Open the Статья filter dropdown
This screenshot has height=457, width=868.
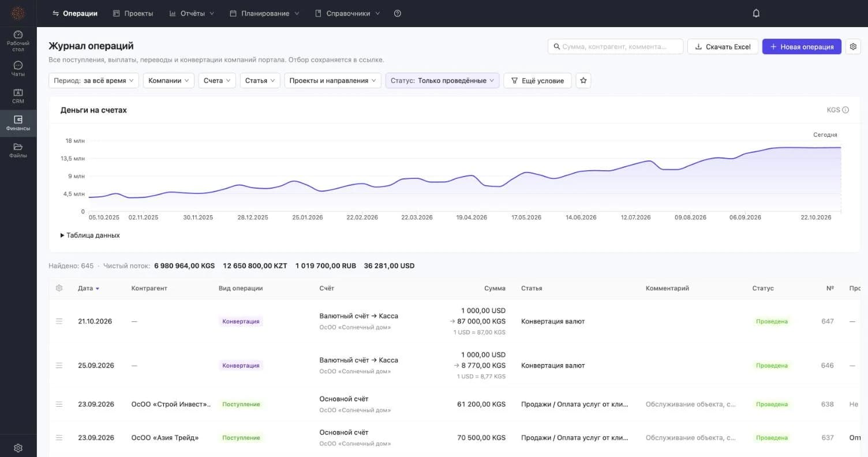tap(260, 81)
